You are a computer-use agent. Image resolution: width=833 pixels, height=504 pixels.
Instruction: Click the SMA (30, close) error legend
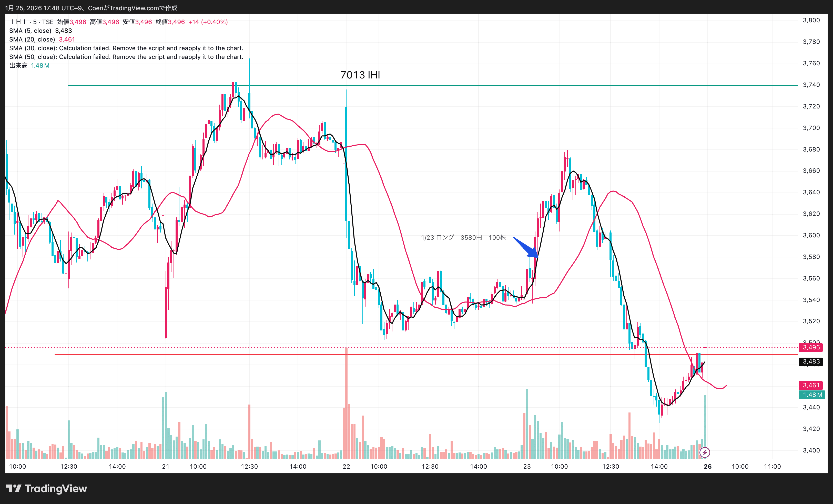point(126,48)
